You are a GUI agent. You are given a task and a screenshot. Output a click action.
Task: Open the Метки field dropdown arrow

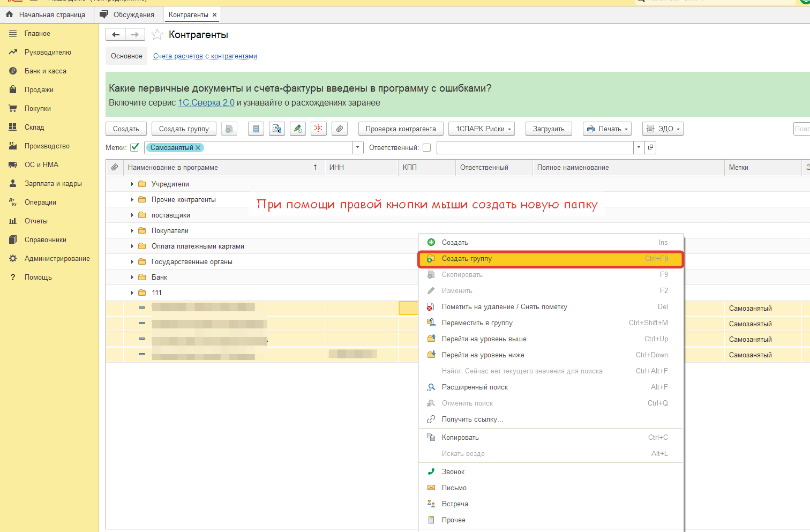[x=357, y=147]
